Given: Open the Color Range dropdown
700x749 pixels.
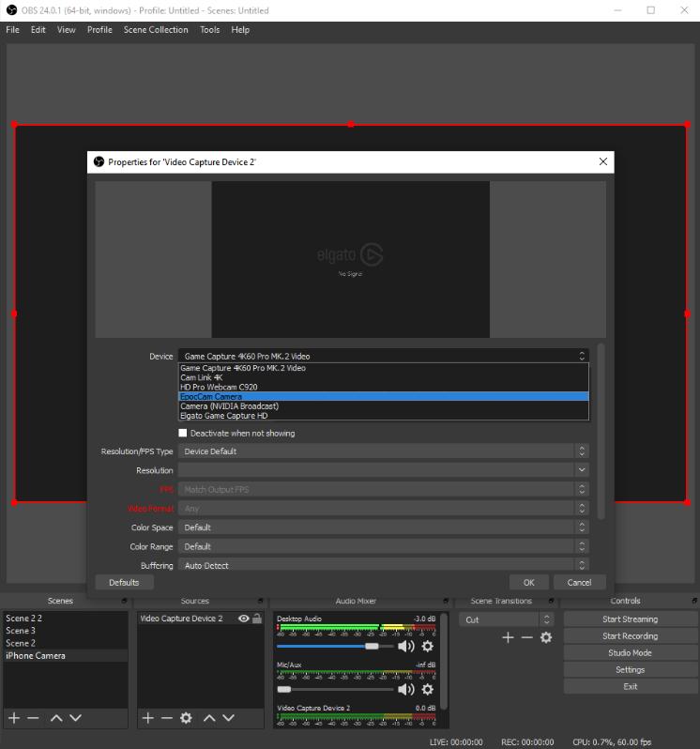Looking at the screenshot, I should tap(384, 546).
